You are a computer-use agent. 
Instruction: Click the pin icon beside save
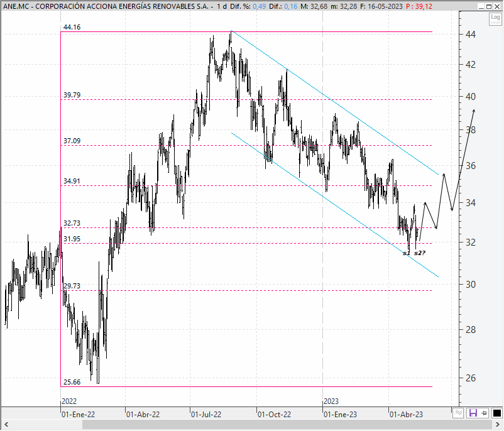485,413
